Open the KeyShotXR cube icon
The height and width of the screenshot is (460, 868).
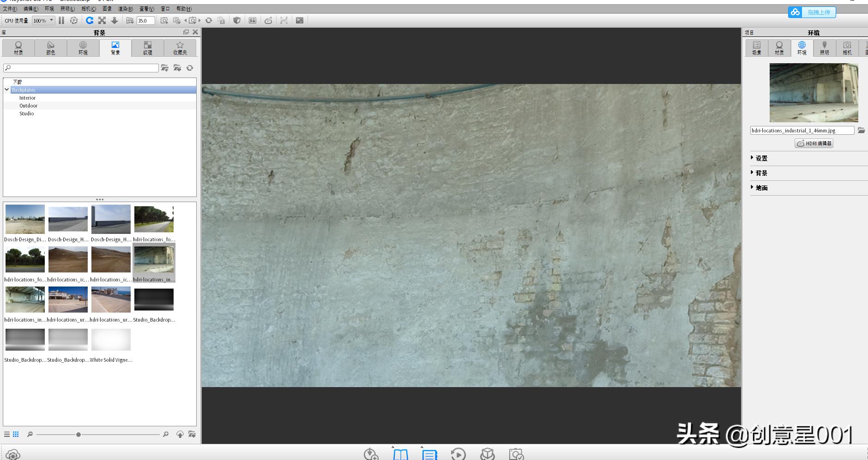[488, 454]
